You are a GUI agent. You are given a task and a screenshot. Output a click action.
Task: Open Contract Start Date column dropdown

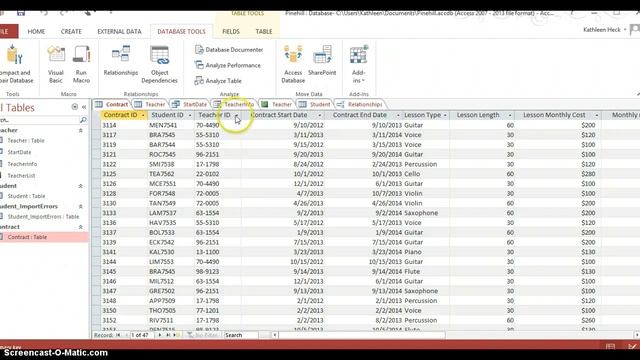point(320,116)
